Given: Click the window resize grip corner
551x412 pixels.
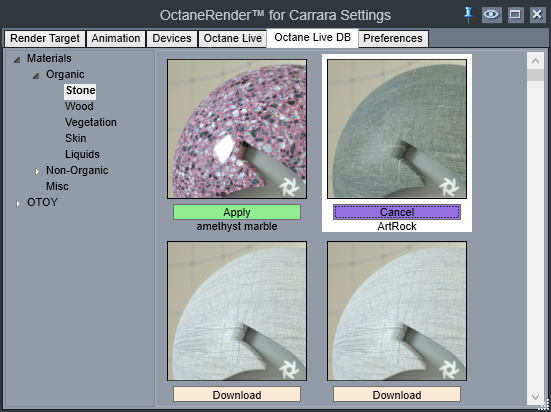Looking at the screenshot, I should pos(544,405).
